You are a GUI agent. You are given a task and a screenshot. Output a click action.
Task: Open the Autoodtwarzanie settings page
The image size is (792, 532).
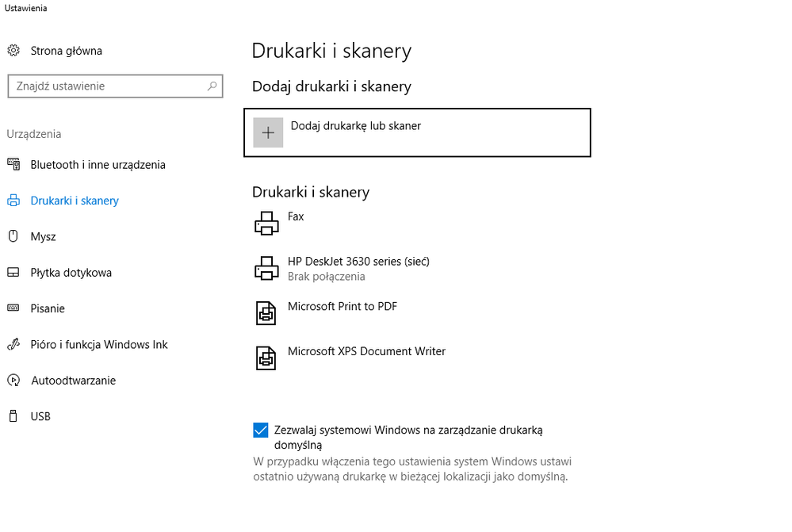pyautogui.click(x=73, y=381)
